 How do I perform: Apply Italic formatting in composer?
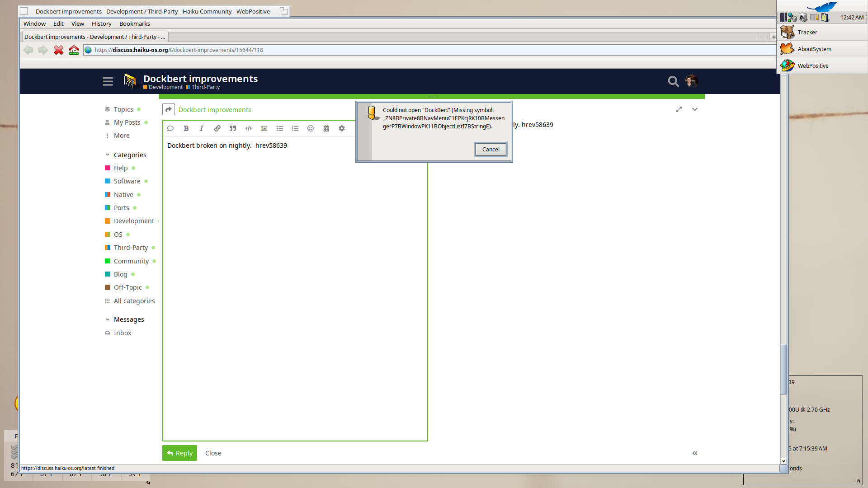[202, 128]
